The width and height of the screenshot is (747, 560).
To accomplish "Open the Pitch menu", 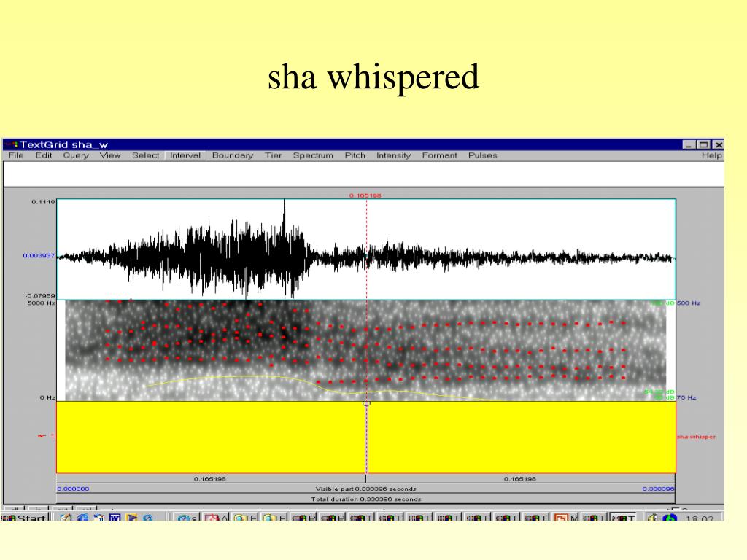I will [355, 155].
